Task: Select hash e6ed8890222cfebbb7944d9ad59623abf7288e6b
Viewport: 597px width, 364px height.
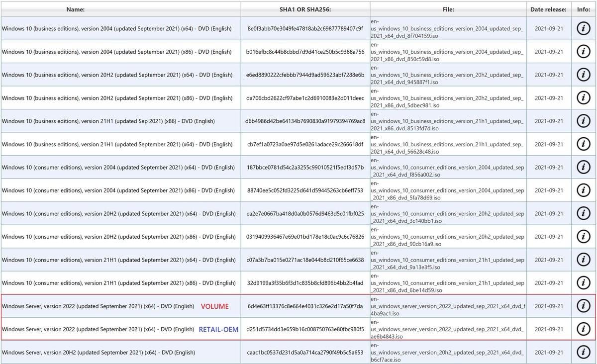Action: (x=305, y=75)
